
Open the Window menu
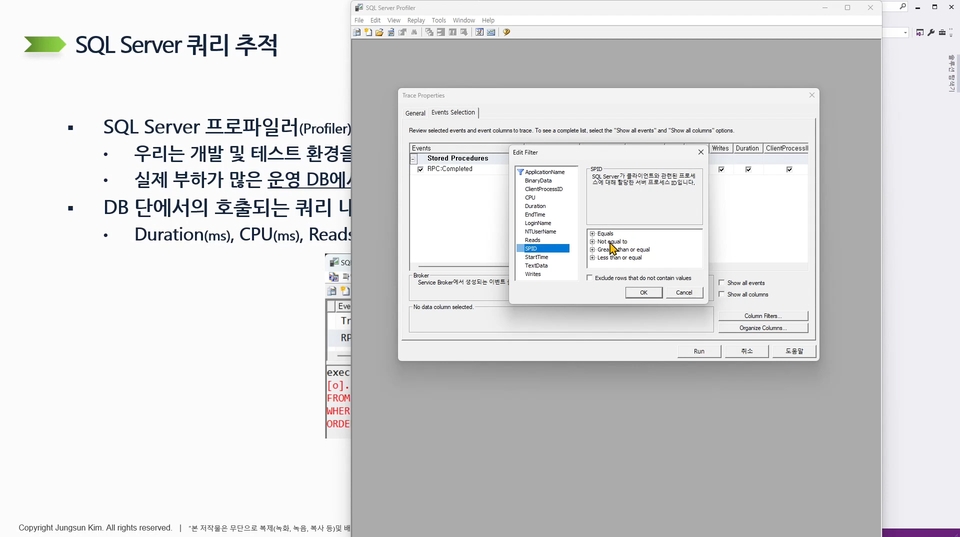[463, 20]
